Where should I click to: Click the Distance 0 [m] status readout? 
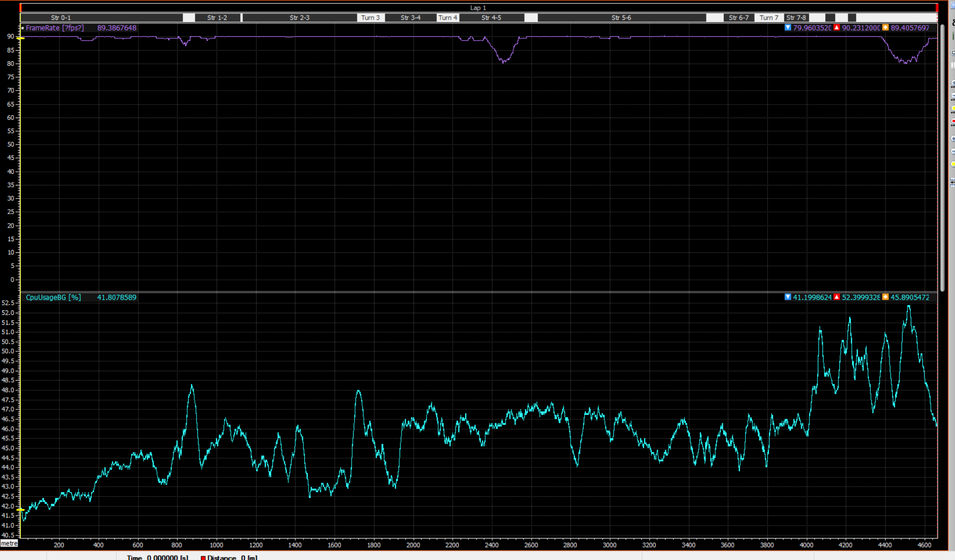coord(232,557)
